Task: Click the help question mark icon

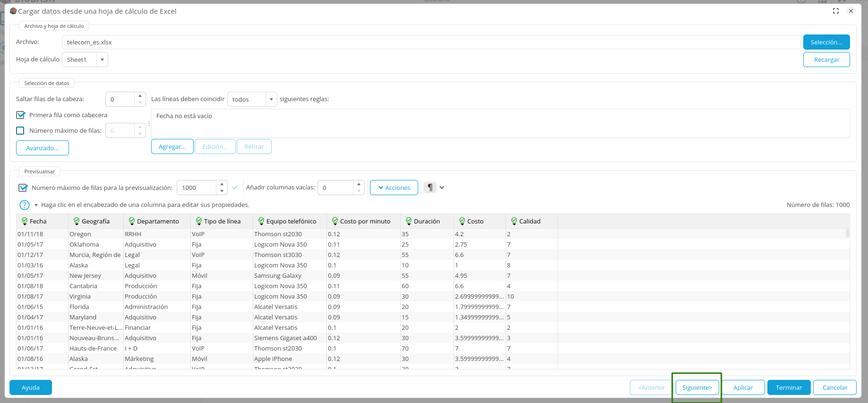Action: 25,205
